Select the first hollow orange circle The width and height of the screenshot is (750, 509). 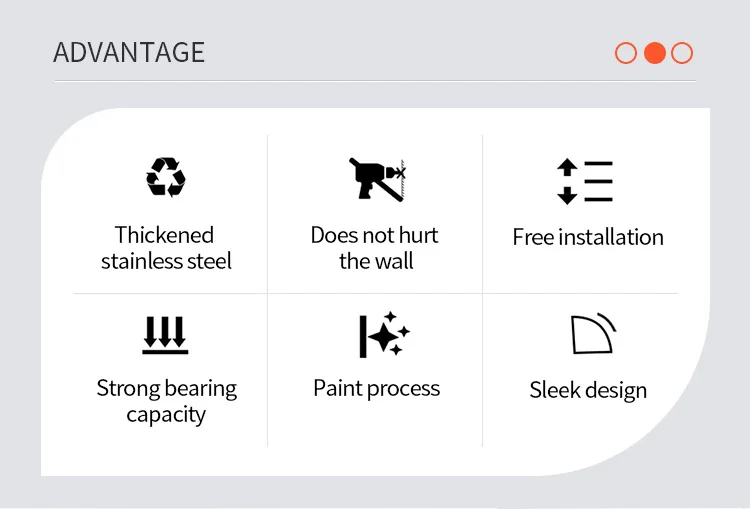tap(626, 53)
